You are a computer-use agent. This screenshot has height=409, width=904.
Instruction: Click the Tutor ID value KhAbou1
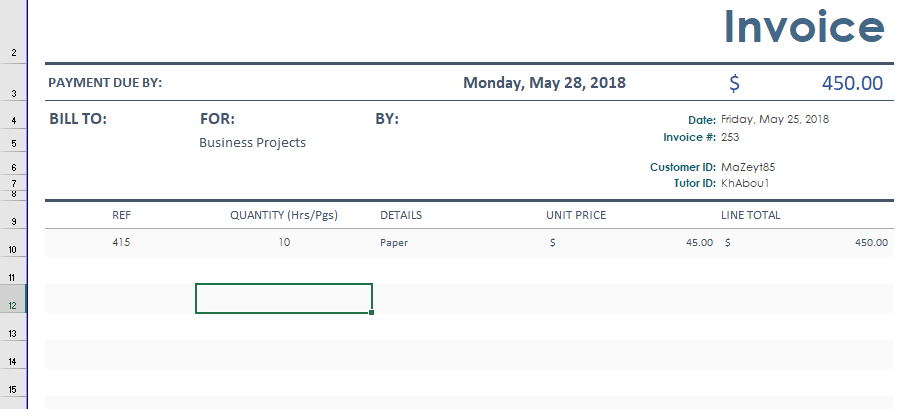click(x=745, y=183)
